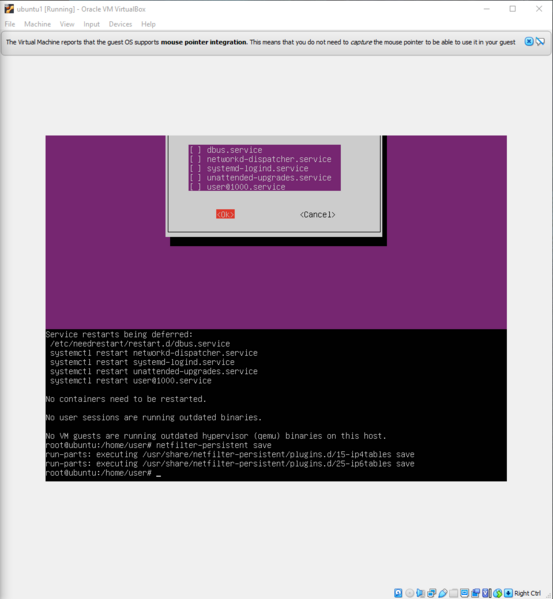Click the 'Service restarts being deferred:' line
Screen dimensions: 553x599
click(119, 334)
